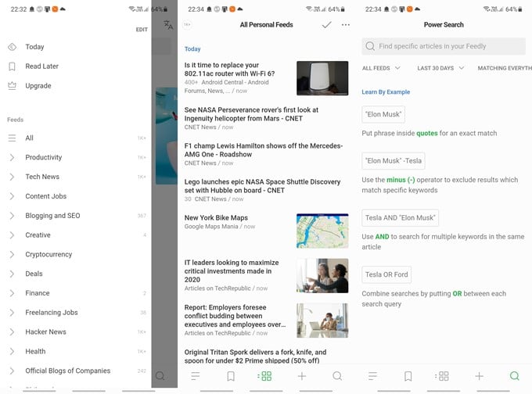
Task: Open the LAST 30 DAYS dropdown
Action: point(440,68)
